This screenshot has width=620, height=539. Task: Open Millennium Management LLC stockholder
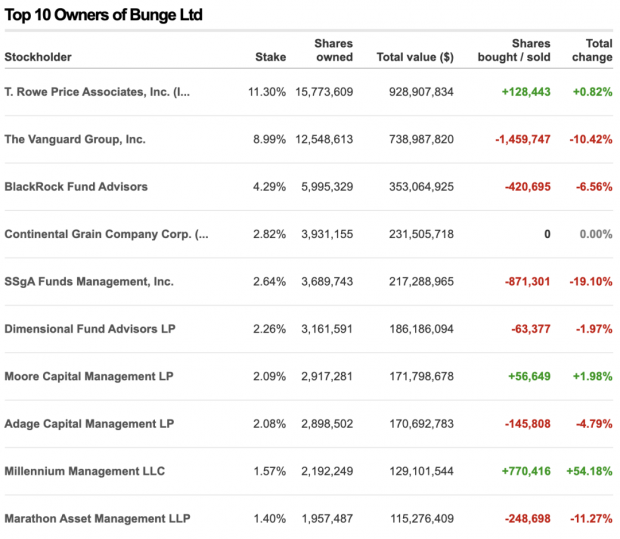pyautogui.click(x=85, y=471)
